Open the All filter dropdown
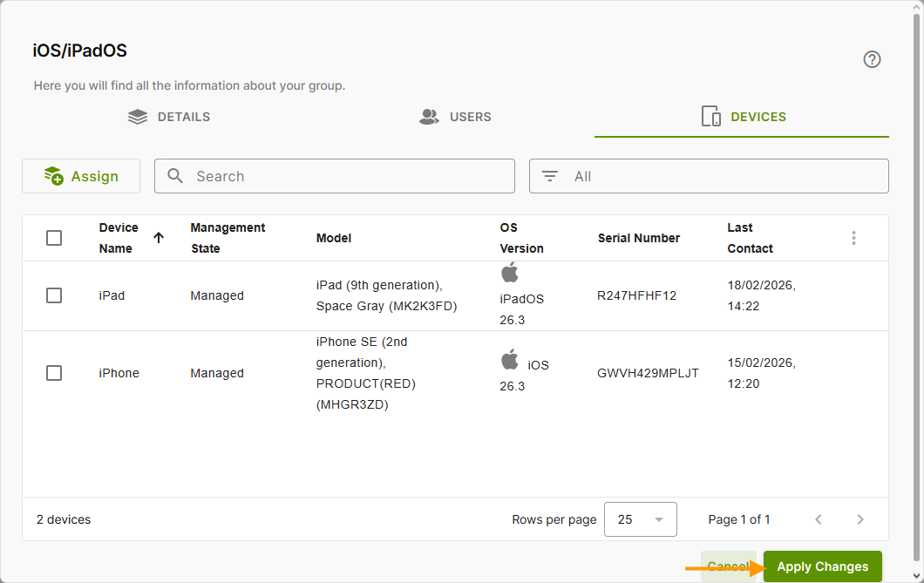This screenshot has height=583, width=924. [709, 176]
